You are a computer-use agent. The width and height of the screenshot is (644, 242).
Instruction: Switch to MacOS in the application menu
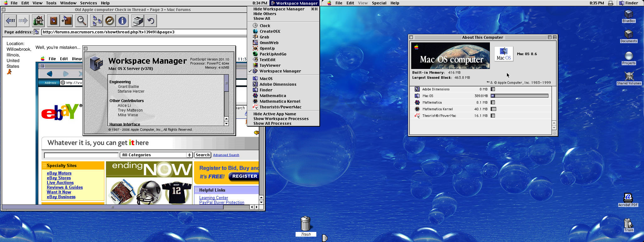pos(283,78)
